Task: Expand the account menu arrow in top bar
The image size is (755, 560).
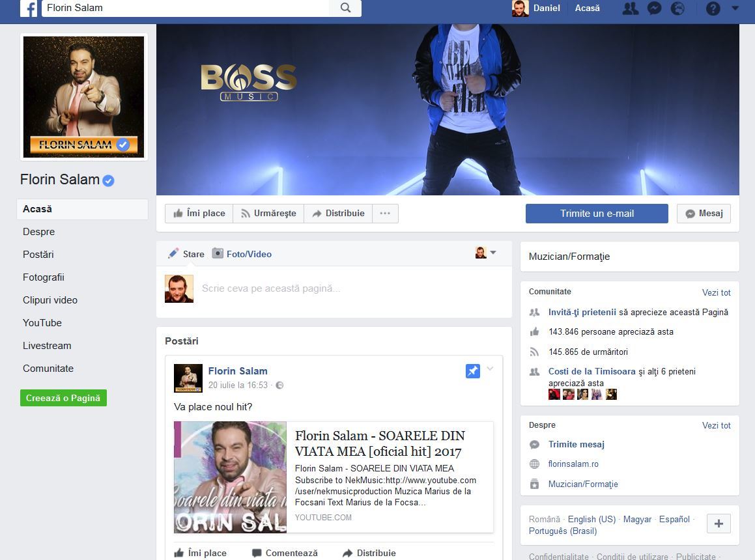Action: (x=735, y=8)
